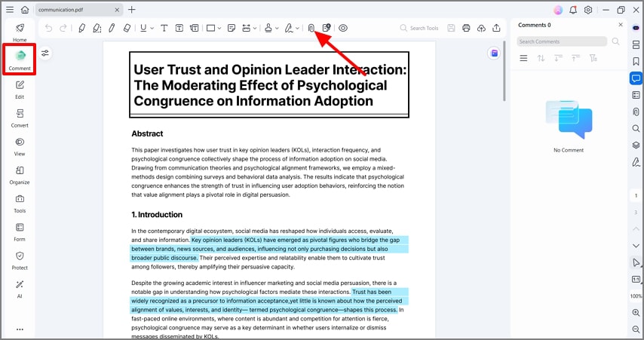Screen dimensions: 644x340
Task: Close the Comments panel
Action: coord(621,25)
